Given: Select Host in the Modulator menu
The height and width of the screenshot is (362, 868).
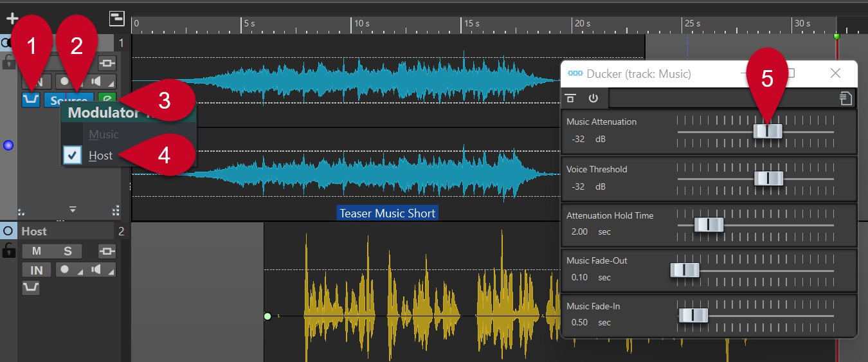Looking at the screenshot, I should coord(101,156).
